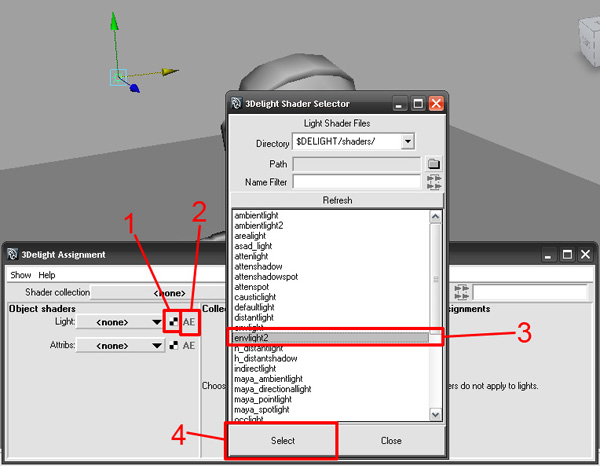
Task: Click the filter field in Assignment window
Action: (x=530, y=292)
